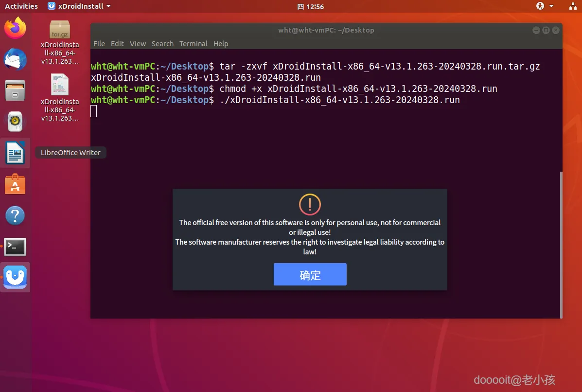Click the chmod +x command line text
This screenshot has width=582, height=392.
coord(358,89)
